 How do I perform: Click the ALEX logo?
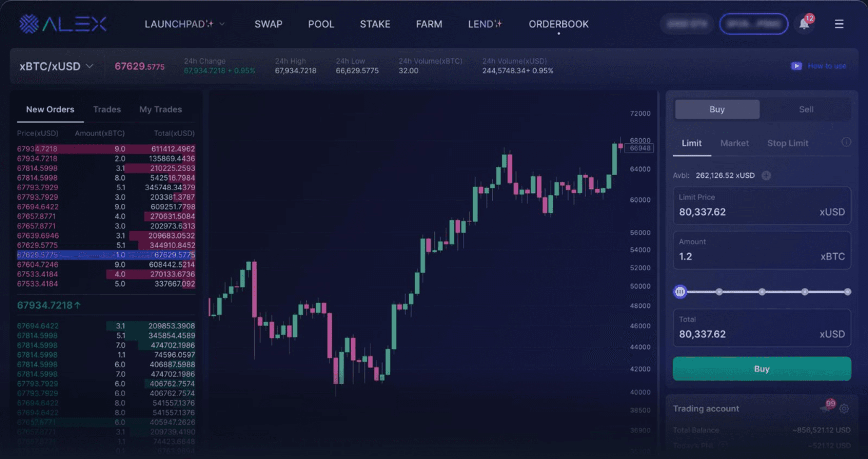[x=63, y=24]
